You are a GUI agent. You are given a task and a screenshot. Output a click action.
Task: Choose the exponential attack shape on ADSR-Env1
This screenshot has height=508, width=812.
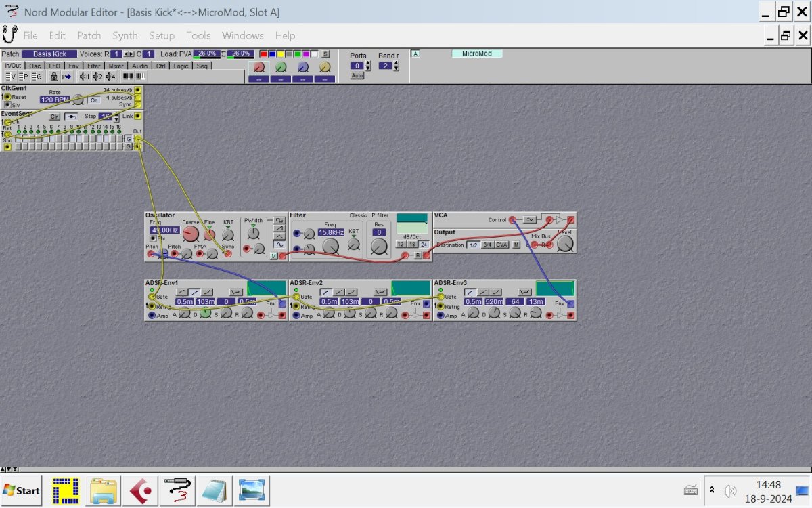tap(206, 292)
